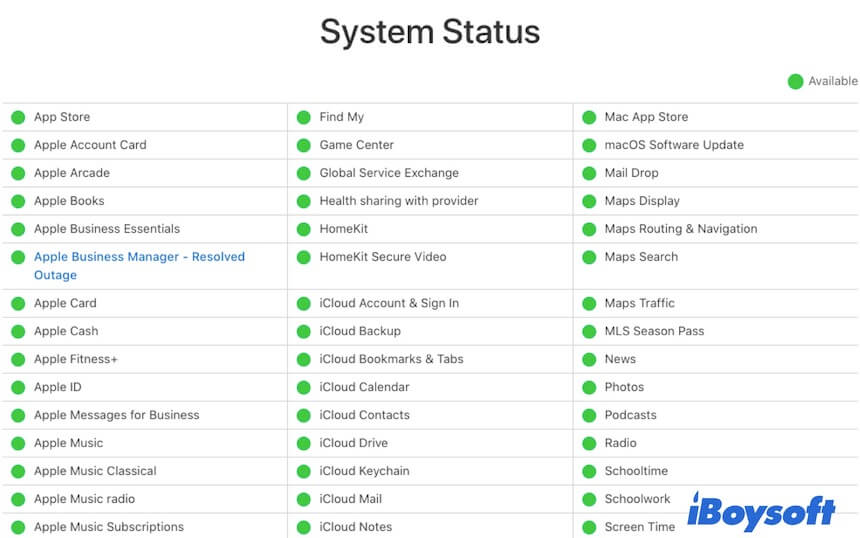
Task: Select iCloud Keychain label
Action: click(x=364, y=471)
